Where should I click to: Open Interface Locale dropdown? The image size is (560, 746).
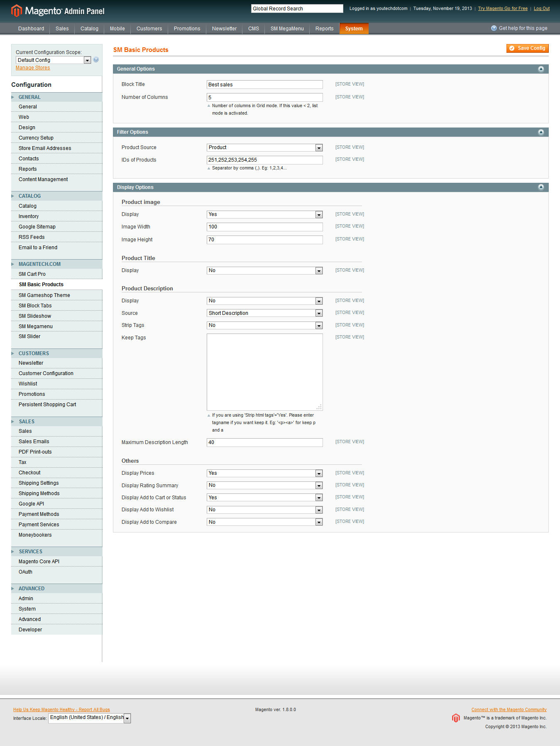coord(90,718)
